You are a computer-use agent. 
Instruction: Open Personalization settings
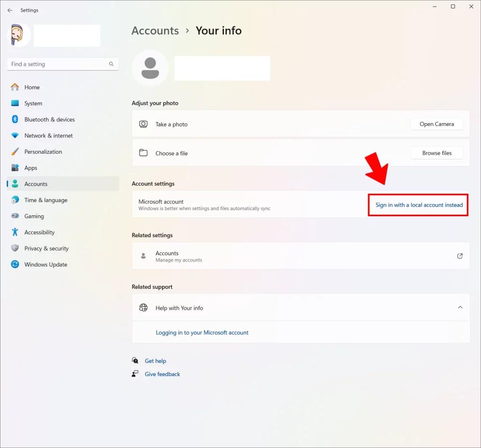(x=63, y=152)
